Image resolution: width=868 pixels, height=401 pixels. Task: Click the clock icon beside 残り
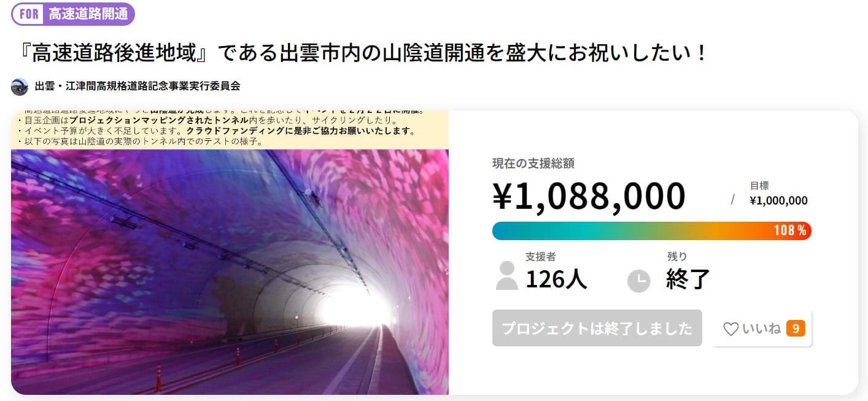pos(638,281)
